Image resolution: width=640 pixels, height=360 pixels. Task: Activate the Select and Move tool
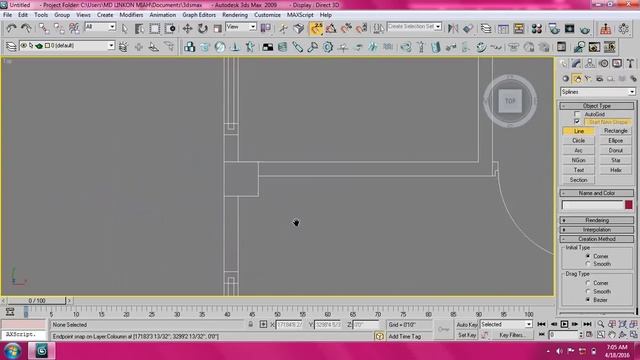tap(187, 28)
